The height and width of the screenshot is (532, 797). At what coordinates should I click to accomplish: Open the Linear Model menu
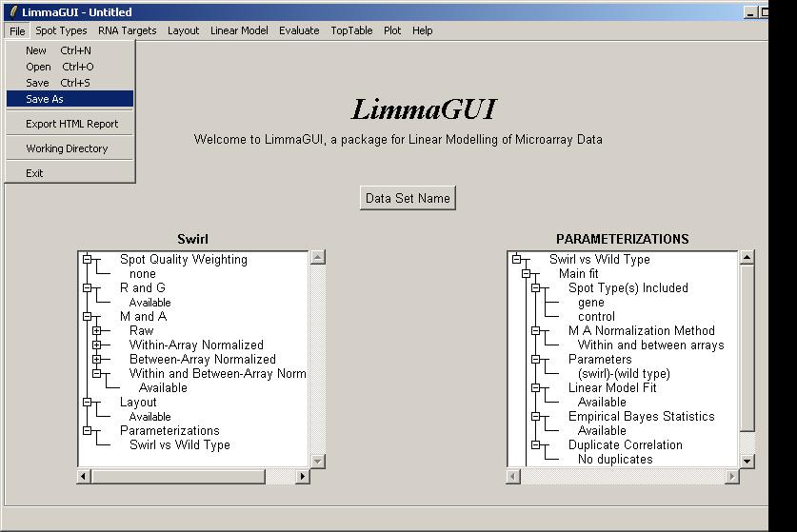[239, 30]
